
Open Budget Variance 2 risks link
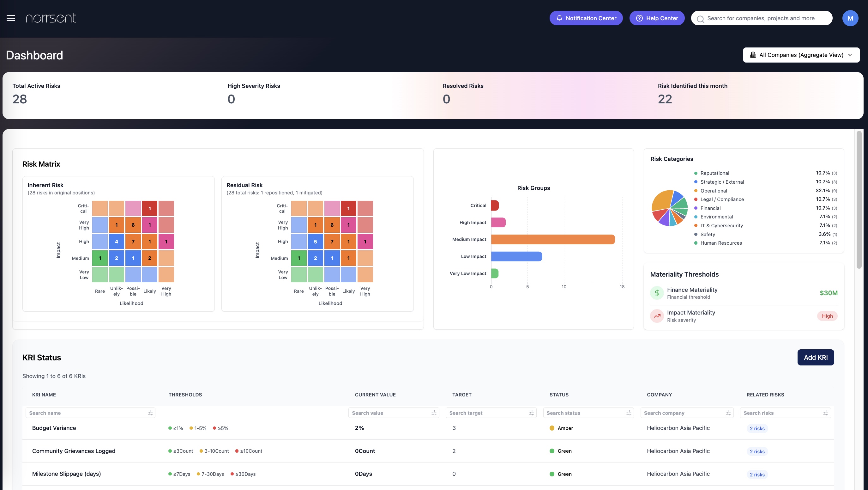[x=757, y=429]
